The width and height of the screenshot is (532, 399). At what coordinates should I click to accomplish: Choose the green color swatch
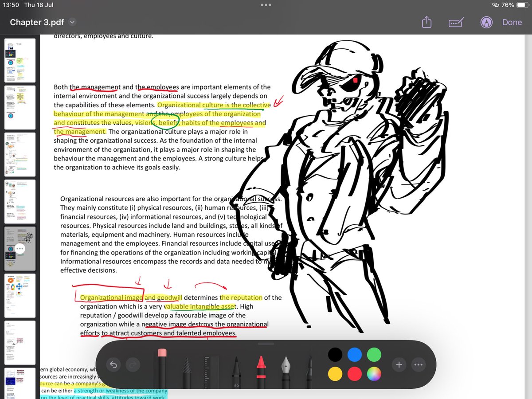pyautogui.click(x=374, y=355)
